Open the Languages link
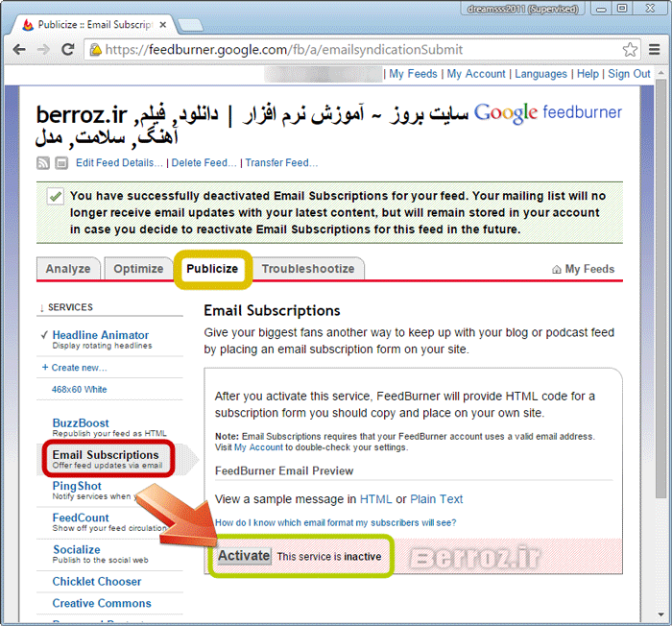672x626 pixels. (x=540, y=74)
